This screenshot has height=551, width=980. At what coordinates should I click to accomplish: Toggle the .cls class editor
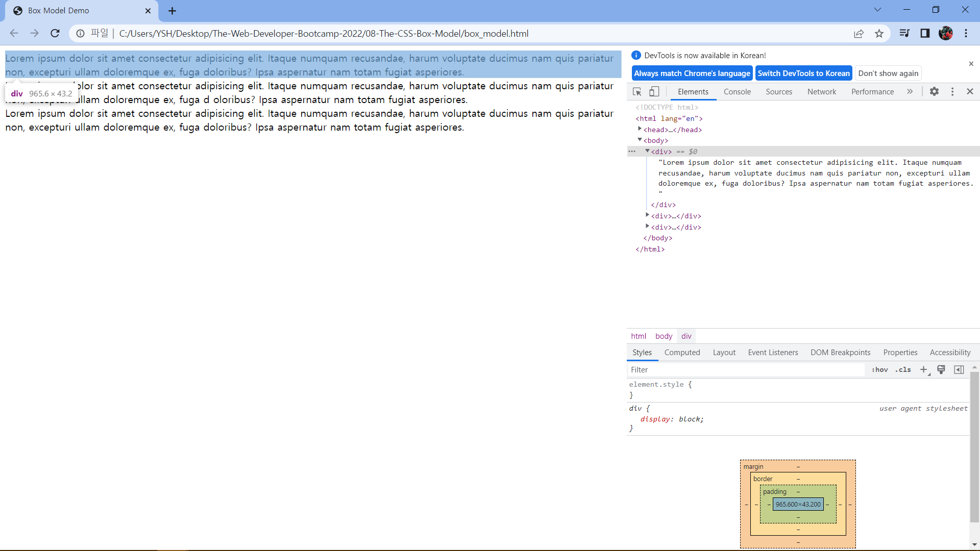coord(903,370)
